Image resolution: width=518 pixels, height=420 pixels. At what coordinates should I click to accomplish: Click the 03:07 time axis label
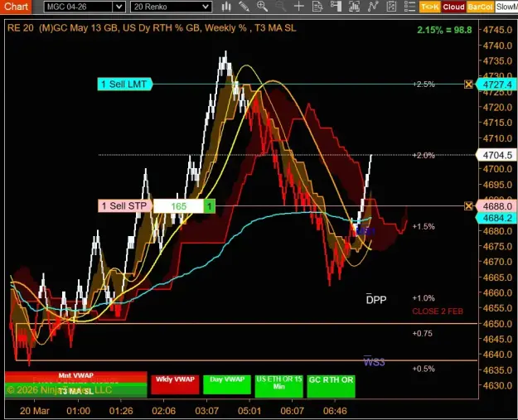(x=207, y=411)
